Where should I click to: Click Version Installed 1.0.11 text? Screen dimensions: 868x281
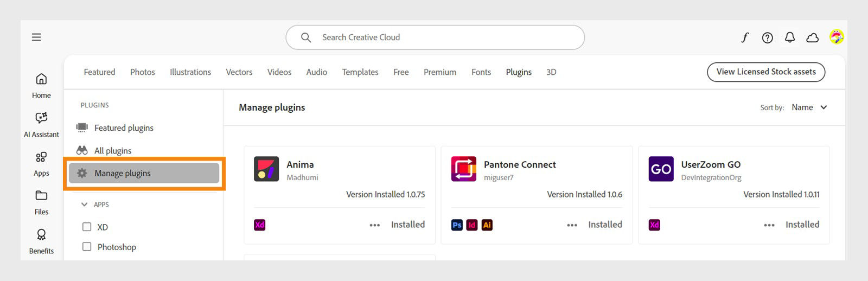pos(781,194)
